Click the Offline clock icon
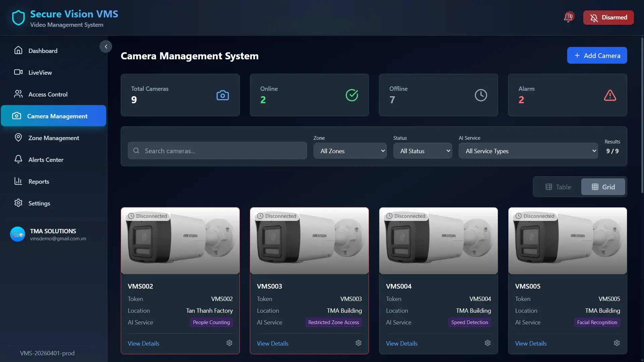644x362 pixels. tap(481, 95)
